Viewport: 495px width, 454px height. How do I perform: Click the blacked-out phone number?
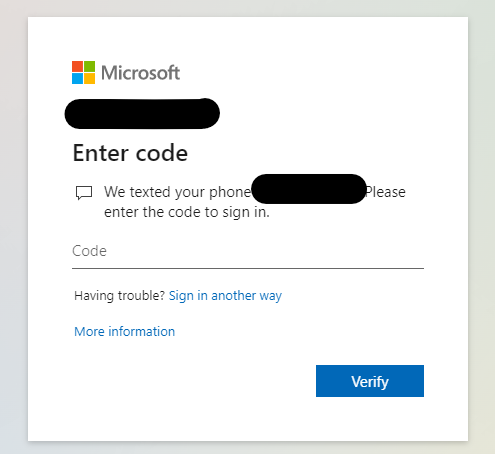[309, 189]
